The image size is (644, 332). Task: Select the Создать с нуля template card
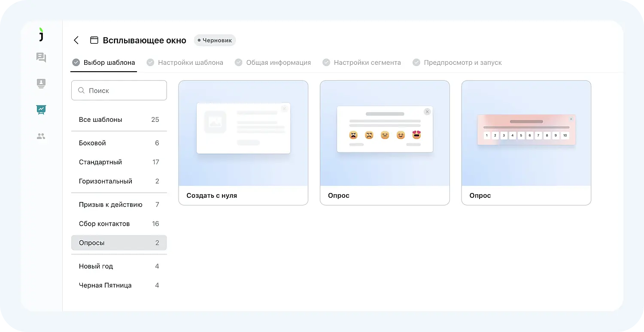[x=243, y=143]
